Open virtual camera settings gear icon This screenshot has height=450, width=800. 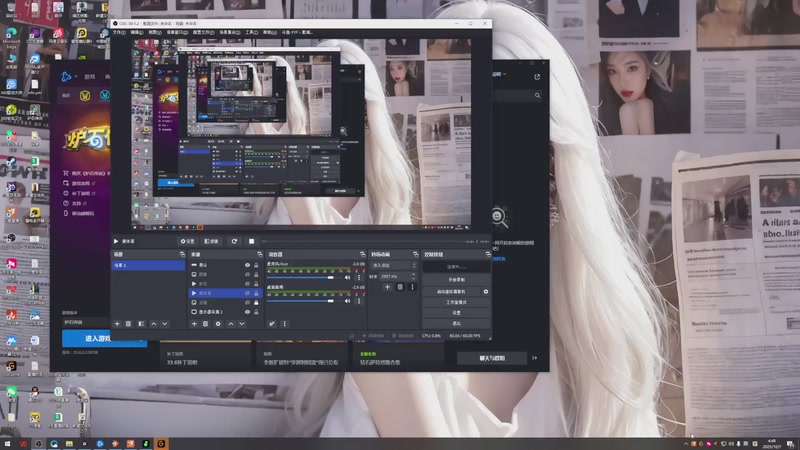point(486,292)
